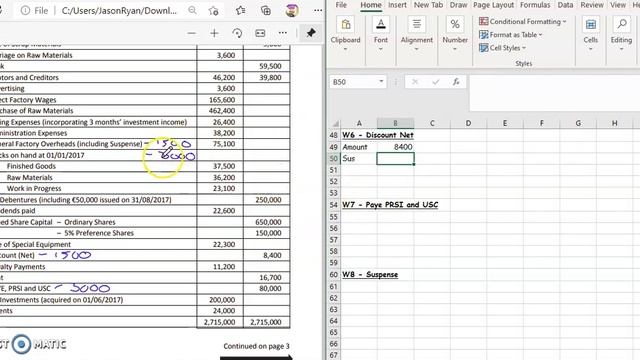640x360 pixels.
Task: Open the Format as Table dropdown
Action: point(511,35)
